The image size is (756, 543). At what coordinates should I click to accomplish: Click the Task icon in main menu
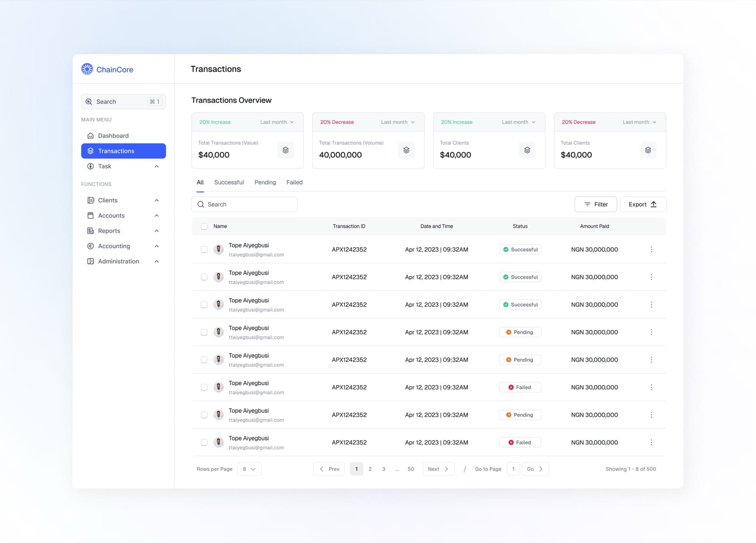(x=90, y=166)
